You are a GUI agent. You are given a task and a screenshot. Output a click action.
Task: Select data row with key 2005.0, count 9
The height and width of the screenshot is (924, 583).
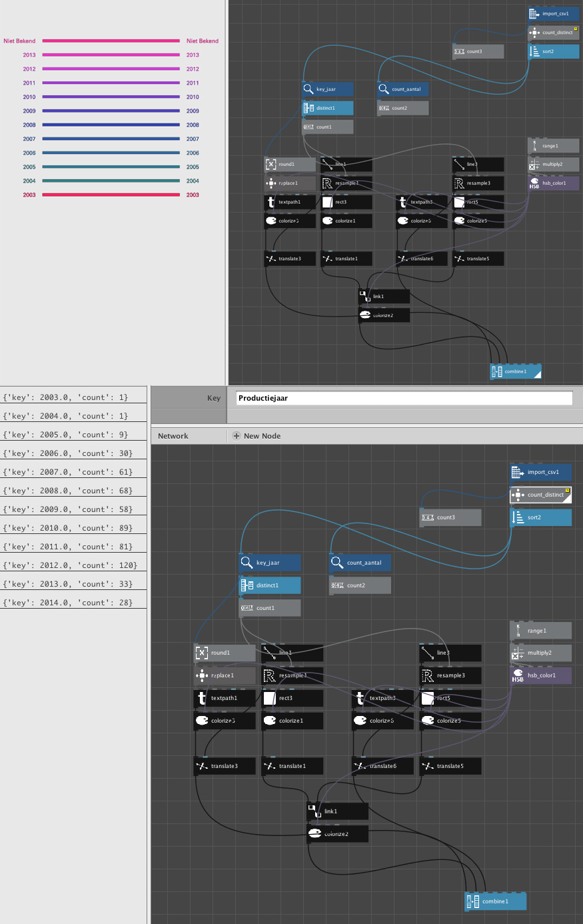click(73, 435)
